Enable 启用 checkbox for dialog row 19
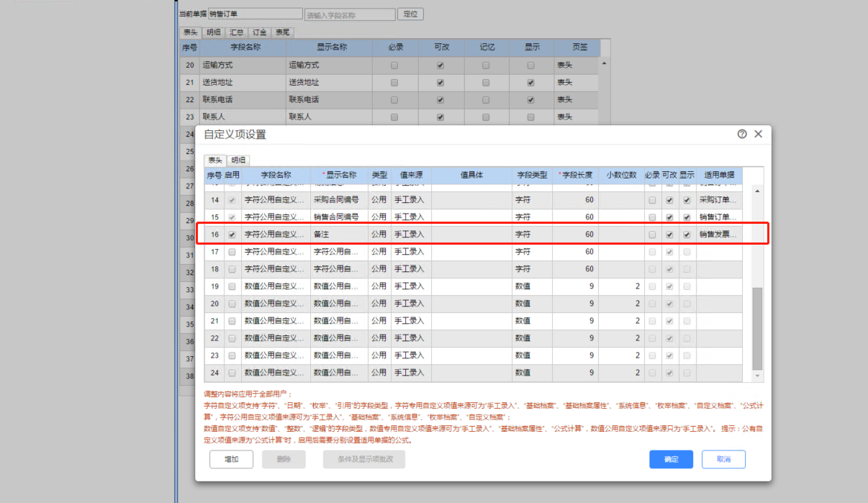868x503 pixels. 232,286
